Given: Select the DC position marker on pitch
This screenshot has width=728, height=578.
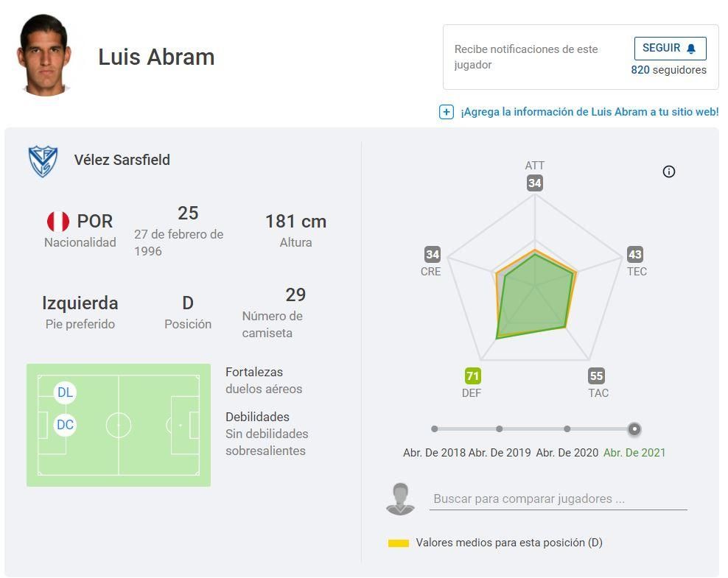Looking at the screenshot, I should pyautogui.click(x=66, y=425).
